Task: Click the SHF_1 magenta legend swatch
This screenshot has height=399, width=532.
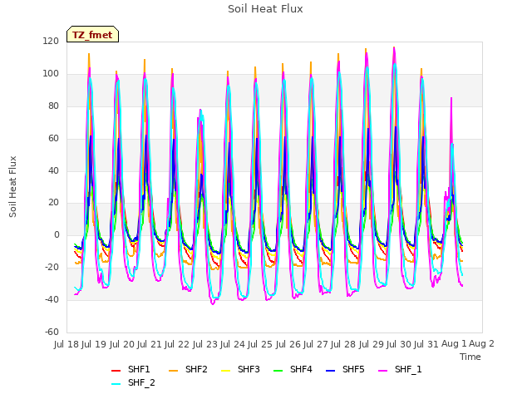Action: [x=382, y=371]
